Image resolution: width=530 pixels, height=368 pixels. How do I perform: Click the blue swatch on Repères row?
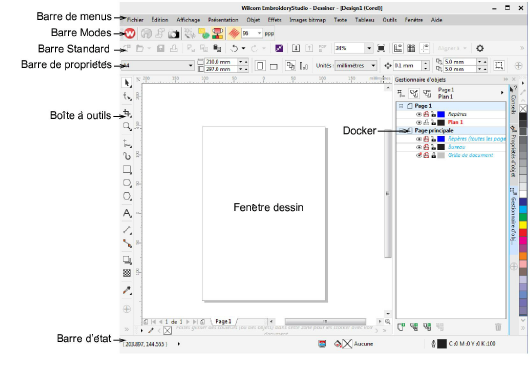tap(441, 114)
